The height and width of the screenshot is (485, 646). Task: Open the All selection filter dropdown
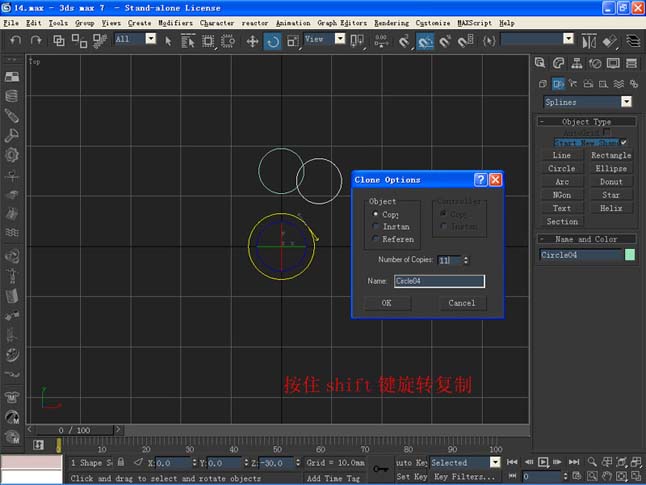click(x=150, y=39)
